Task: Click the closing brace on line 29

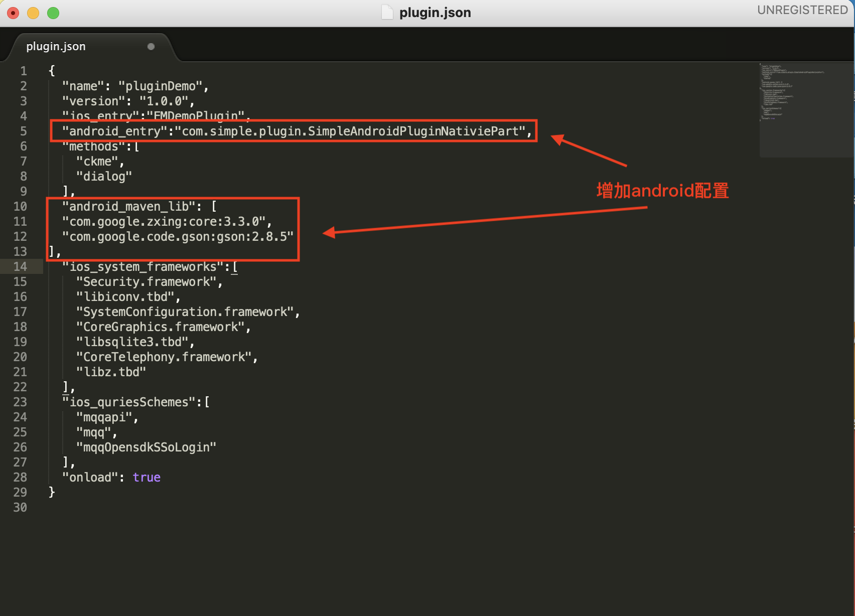Action: tap(52, 492)
